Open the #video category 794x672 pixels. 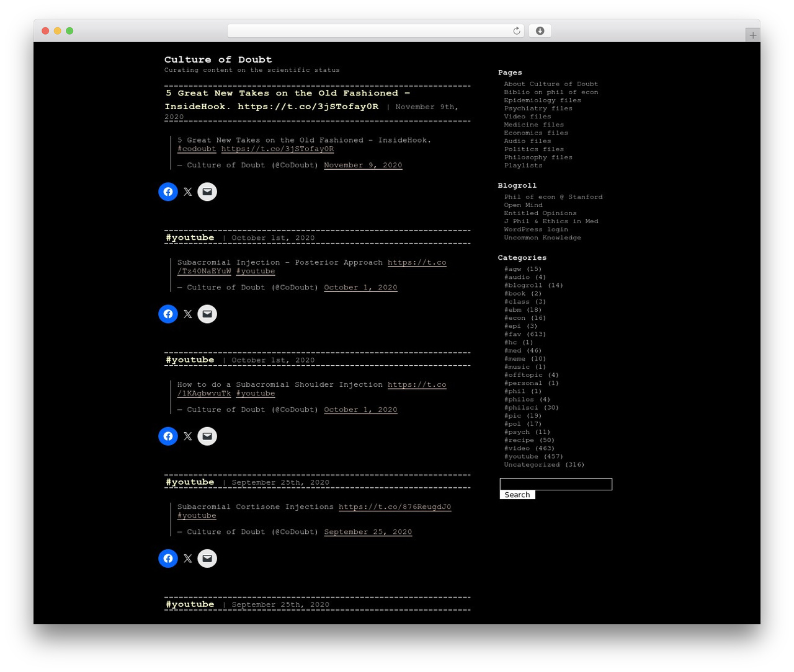tap(517, 448)
